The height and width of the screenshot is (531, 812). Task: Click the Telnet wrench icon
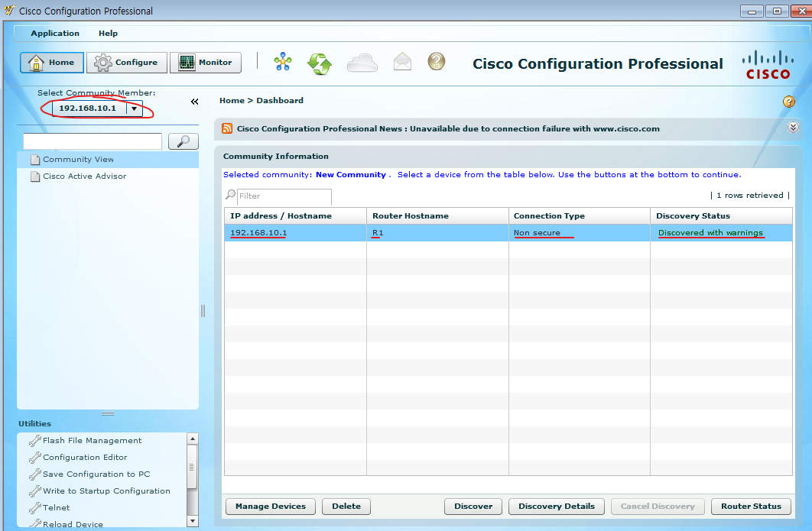(x=34, y=508)
